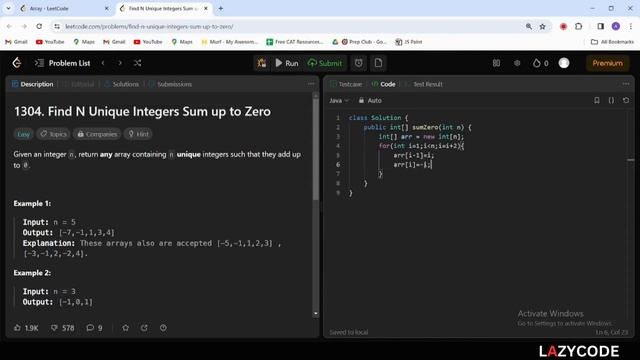The height and width of the screenshot is (360, 640).
Task: Open the feedback help icon
Action: pos(163,328)
